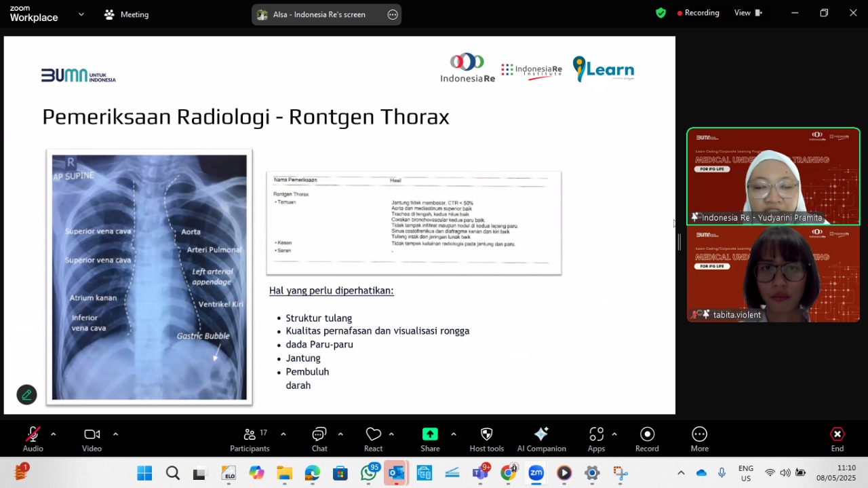Unmute the Audio microphone icon
This screenshot has width=868, height=488.
click(33, 434)
